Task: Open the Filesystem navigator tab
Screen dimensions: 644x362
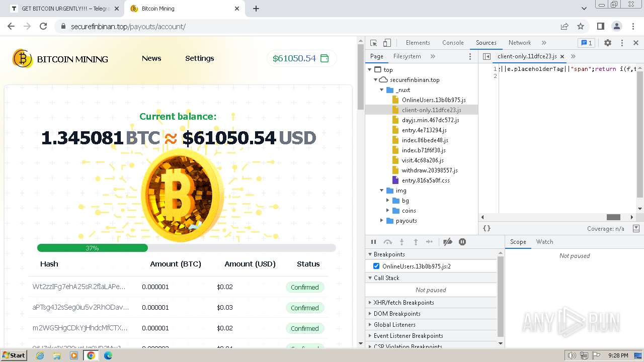Action: tap(407, 56)
